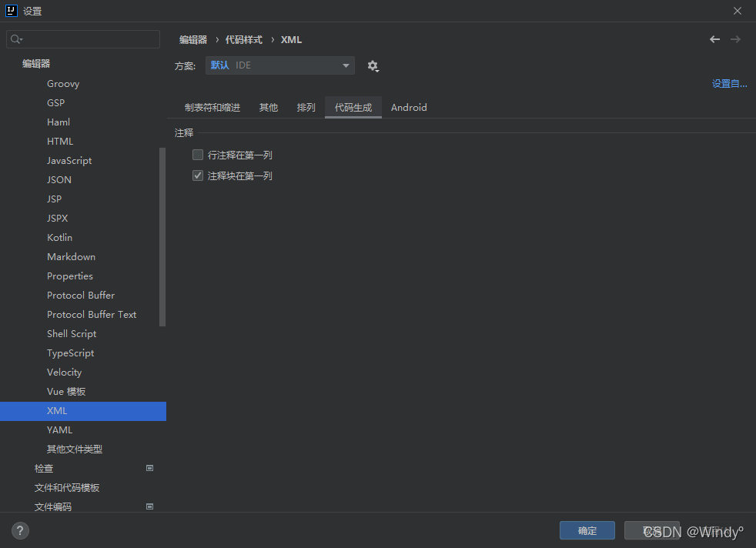Open 文件编码 settings page
The height and width of the screenshot is (548, 756).
53,507
